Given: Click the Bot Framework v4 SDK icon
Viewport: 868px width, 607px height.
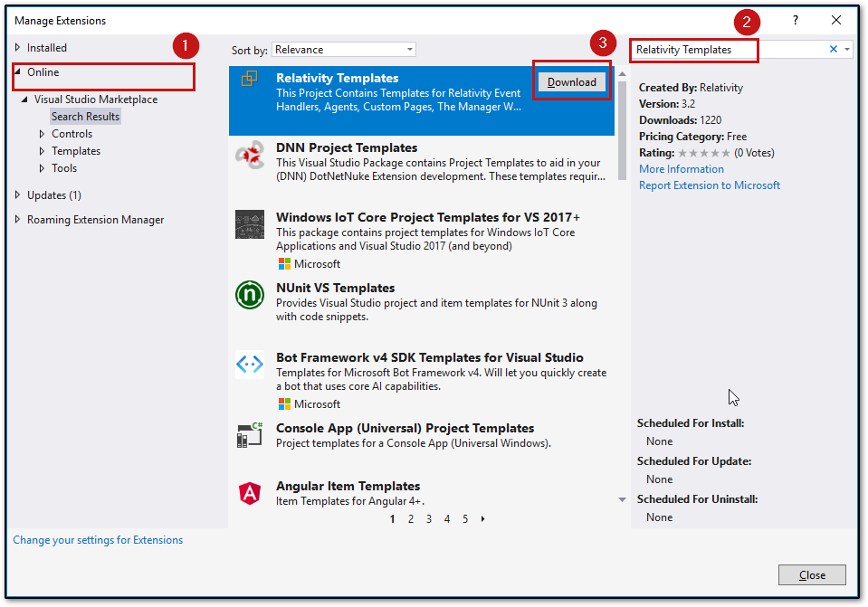Looking at the screenshot, I should coord(250,365).
